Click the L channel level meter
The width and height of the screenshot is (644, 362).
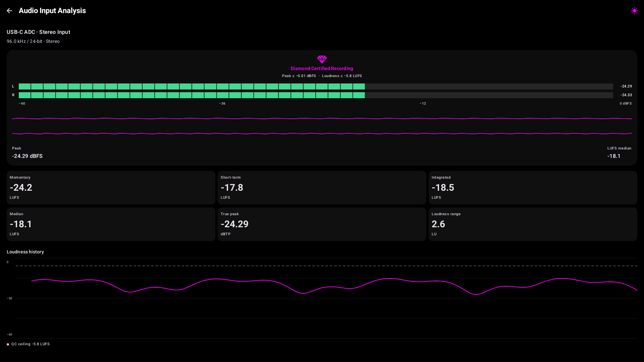[316, 86]
